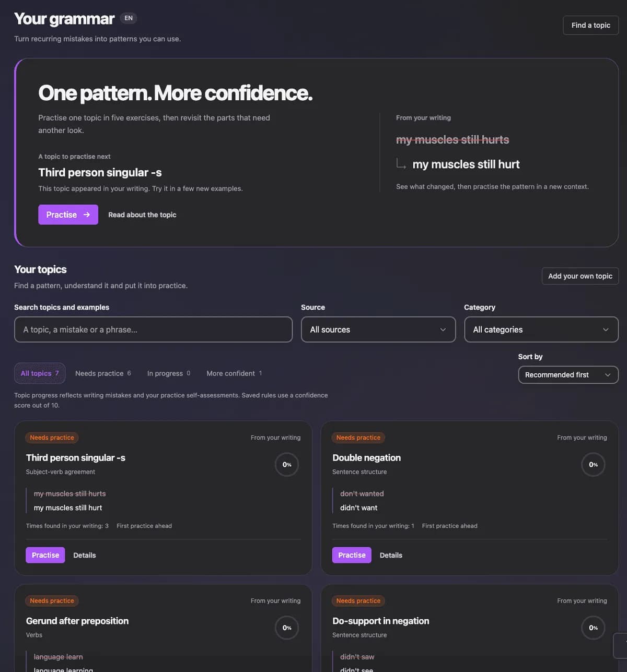Open the All sources dropdown
Image resolution: width=627 pixels, height=672 pixels.
click(x=378, y=329)
